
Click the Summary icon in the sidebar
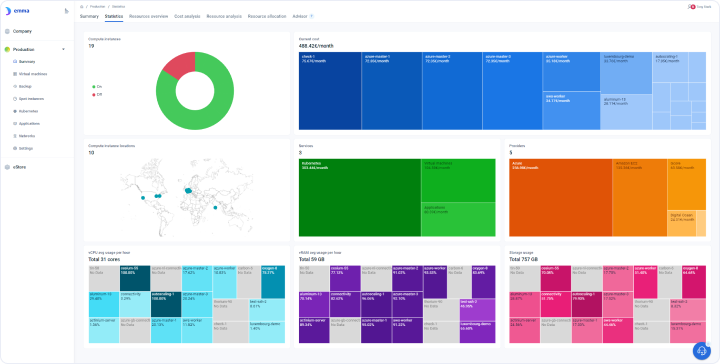(15, 62)
